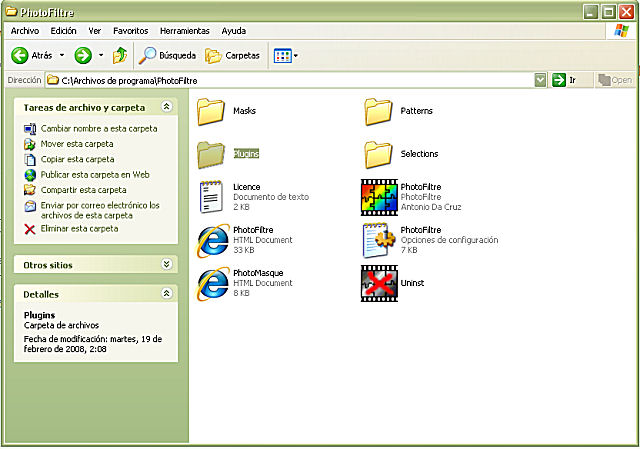Go up one folder level icon
The width and height of the screenshot is (640, 449).
tap(120, 56)
